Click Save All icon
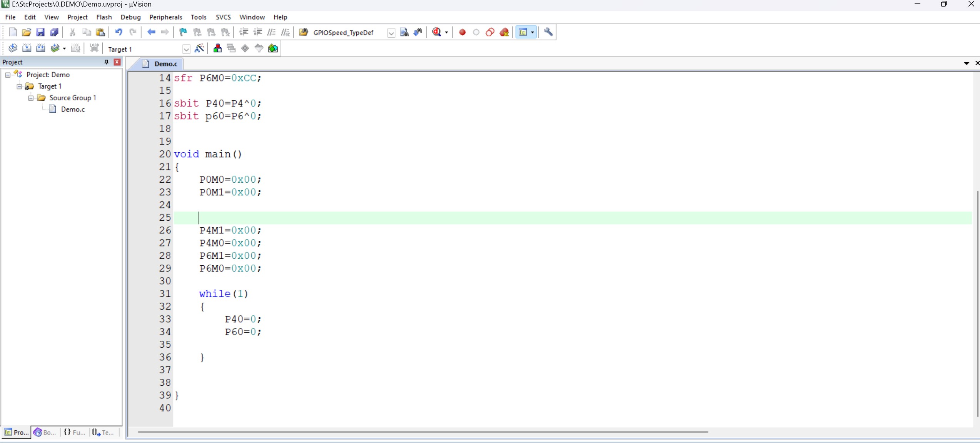This screenshot has height=443, width=980. pos(54,32)
